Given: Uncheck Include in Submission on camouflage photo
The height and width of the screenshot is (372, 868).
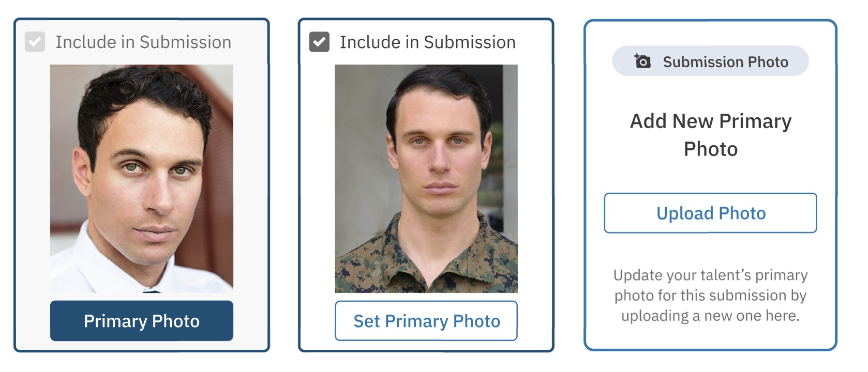Looking at the screenshot, I should point(319,42).
